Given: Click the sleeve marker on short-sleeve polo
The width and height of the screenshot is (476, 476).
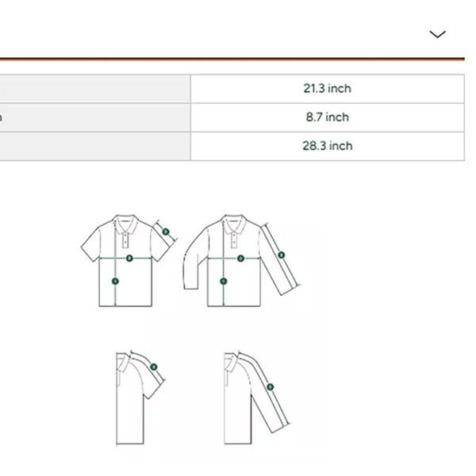Looking at the screenshot, I should [x=165, y=232].
